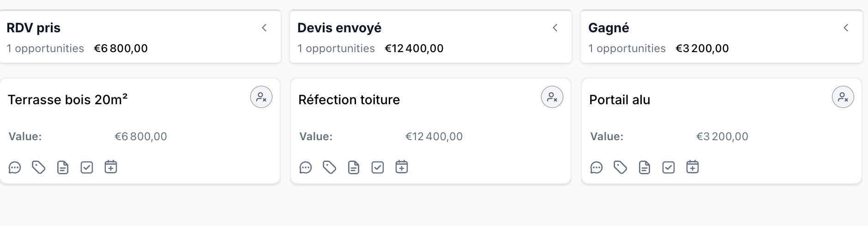Add appointment calendar icon on Portail alu card
The height and width of the screenshot is (226, 868).
tap(693, 167)
